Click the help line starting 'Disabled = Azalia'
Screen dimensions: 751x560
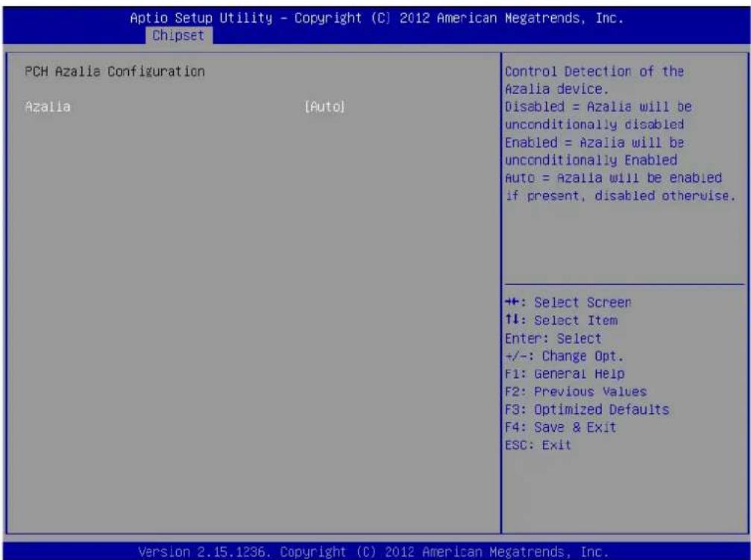pyautogui.click(x=598, y=107)
